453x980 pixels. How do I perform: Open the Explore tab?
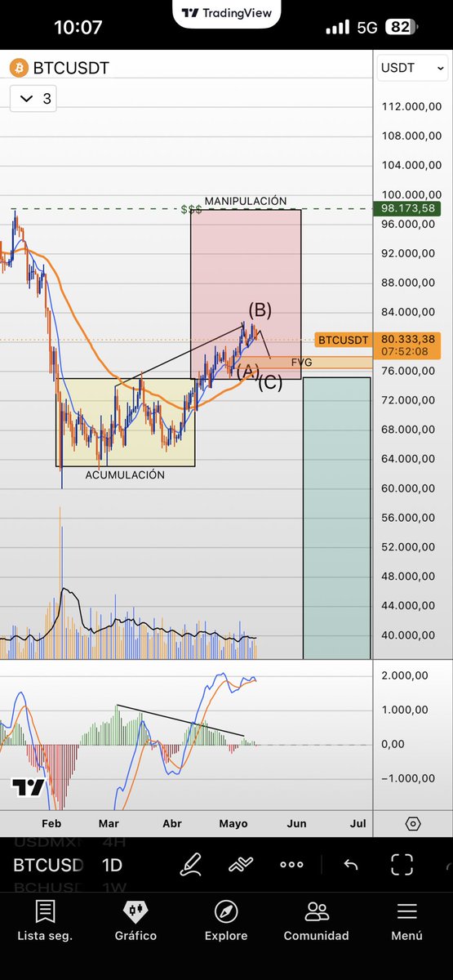click(226, 920)
